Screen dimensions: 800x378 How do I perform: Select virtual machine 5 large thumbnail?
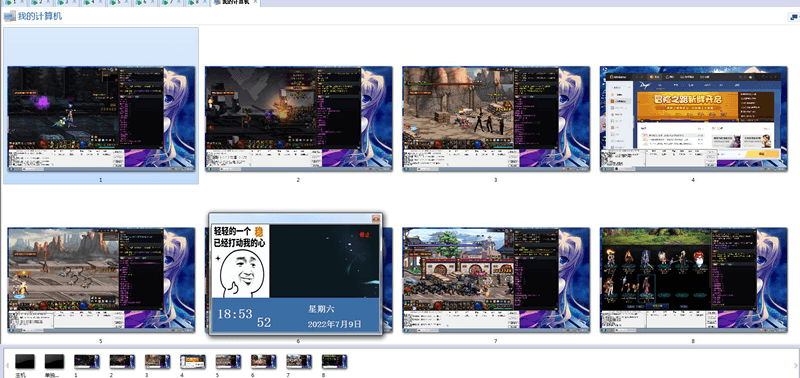click(x=101, y=280)
